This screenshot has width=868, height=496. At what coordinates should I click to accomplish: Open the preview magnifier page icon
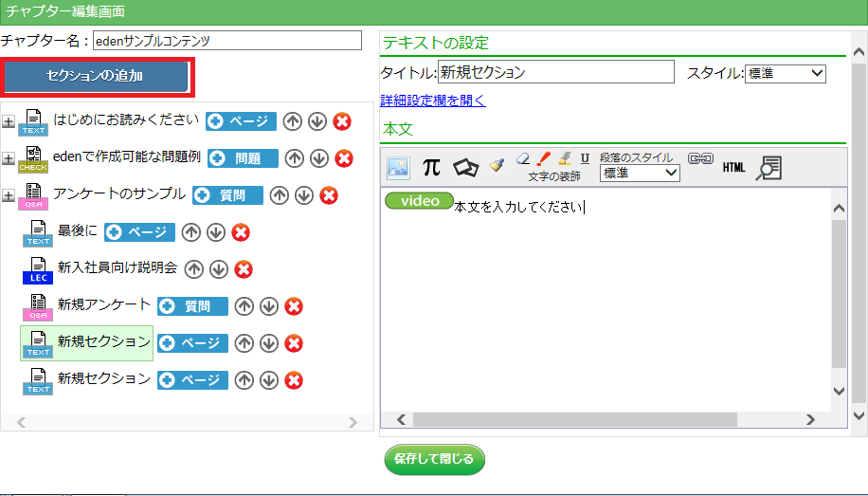click(769, 168)
